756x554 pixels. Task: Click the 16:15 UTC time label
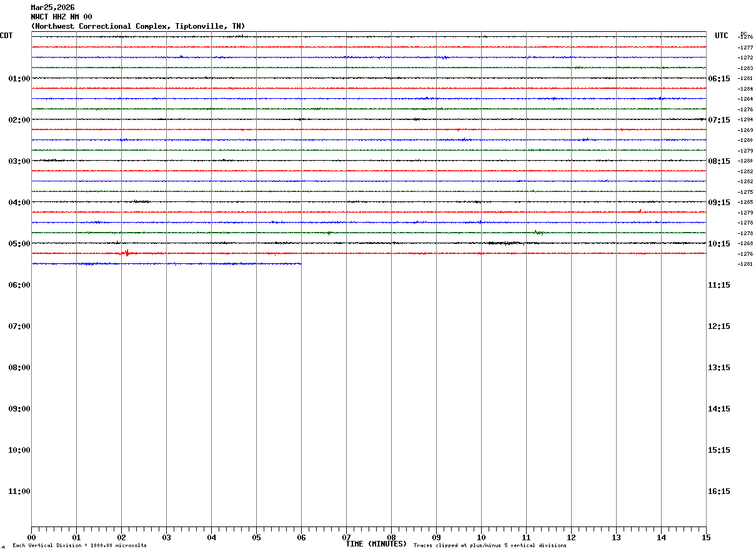click(719, 491)
